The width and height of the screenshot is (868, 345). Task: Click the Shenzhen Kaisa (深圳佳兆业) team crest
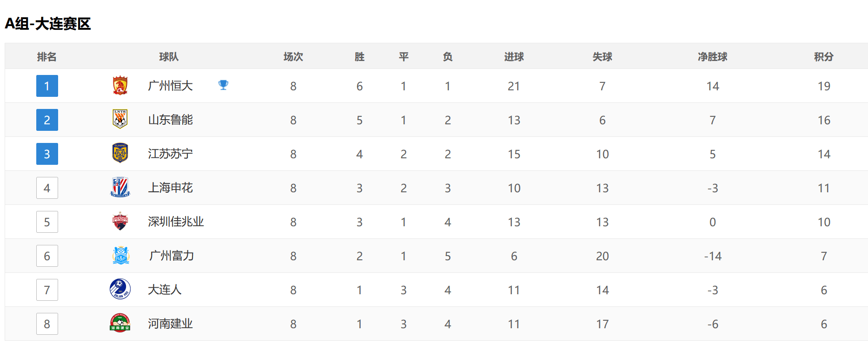120,221
